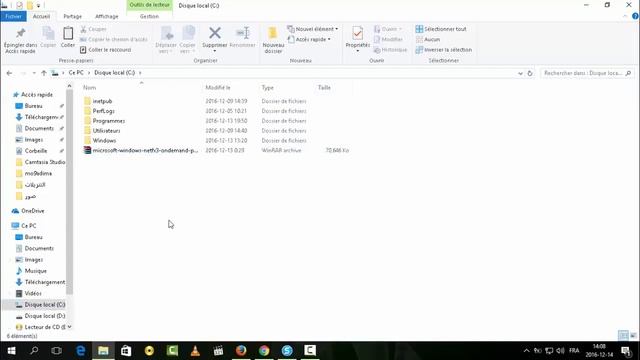Click Sélectionner tout

pos(441,29)
